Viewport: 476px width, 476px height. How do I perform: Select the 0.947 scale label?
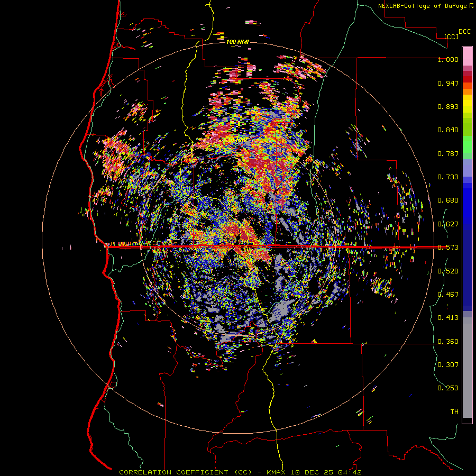448,83
